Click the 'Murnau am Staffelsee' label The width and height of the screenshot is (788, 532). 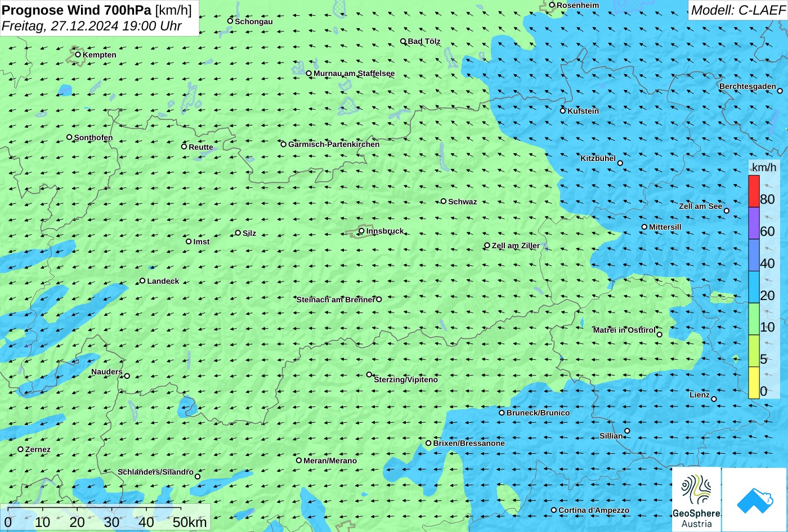(x=354, y=73)
